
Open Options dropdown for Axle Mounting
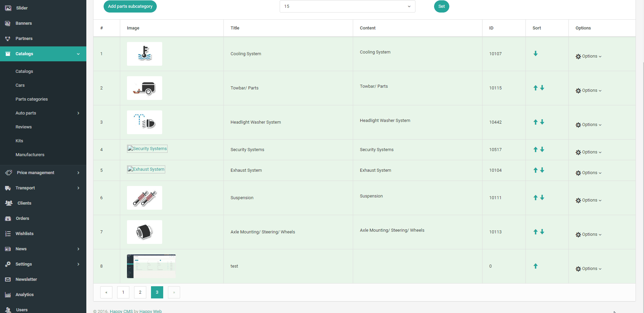click(x=588, y=234)
